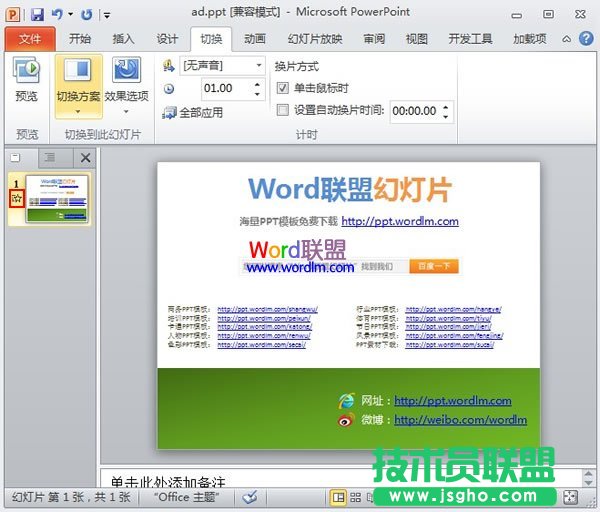The height and width of the screenshot is (512, 600).
Task: Toggle the 单击鼠标时 checkbox
Action: tap(282, 88)
